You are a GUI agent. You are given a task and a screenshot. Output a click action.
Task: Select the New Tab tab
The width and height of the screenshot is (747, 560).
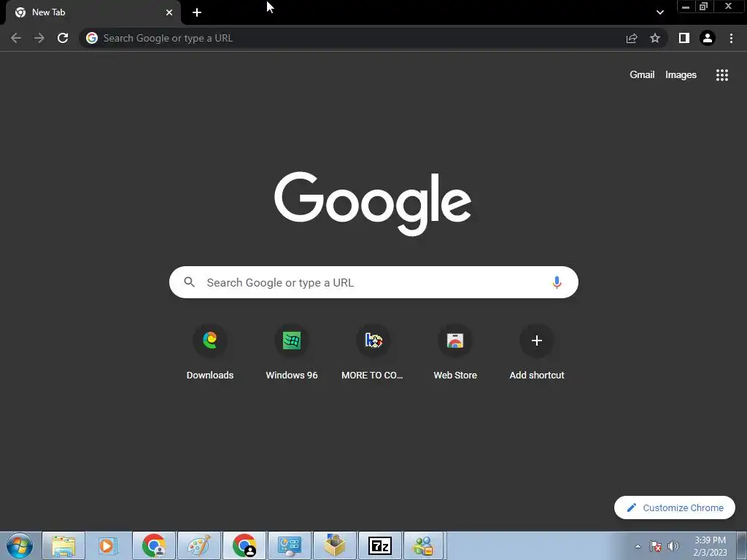coord(93,12)
